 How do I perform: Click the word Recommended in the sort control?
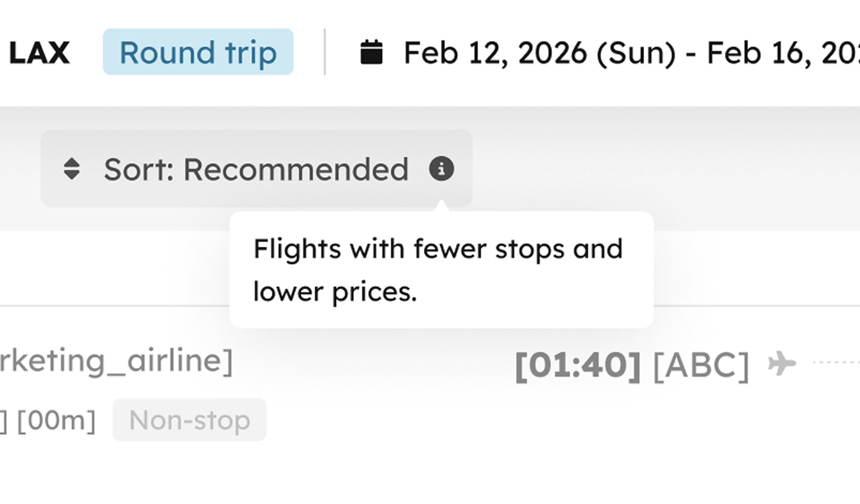(296, 169)
